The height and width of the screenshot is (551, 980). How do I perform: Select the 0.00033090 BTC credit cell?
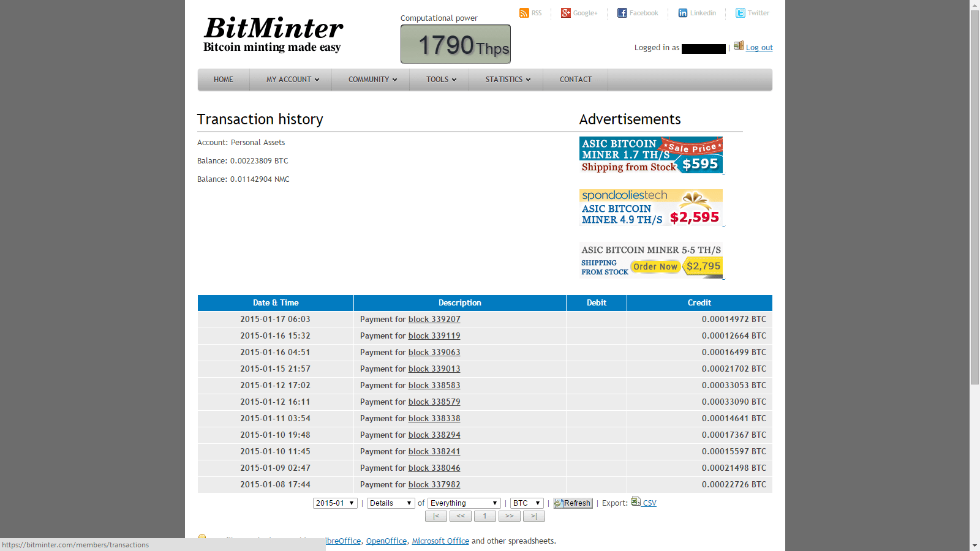coord(699,402)
